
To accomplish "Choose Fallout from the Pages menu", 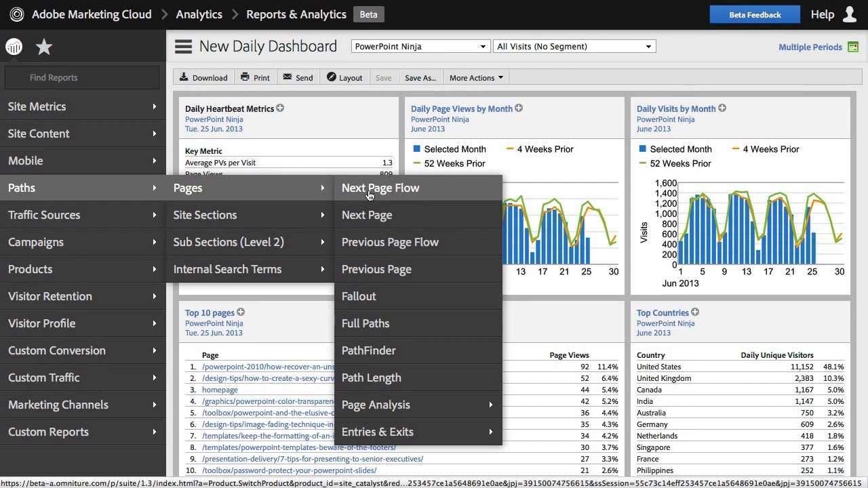I will pyautogui.click(x=359, y=296).
